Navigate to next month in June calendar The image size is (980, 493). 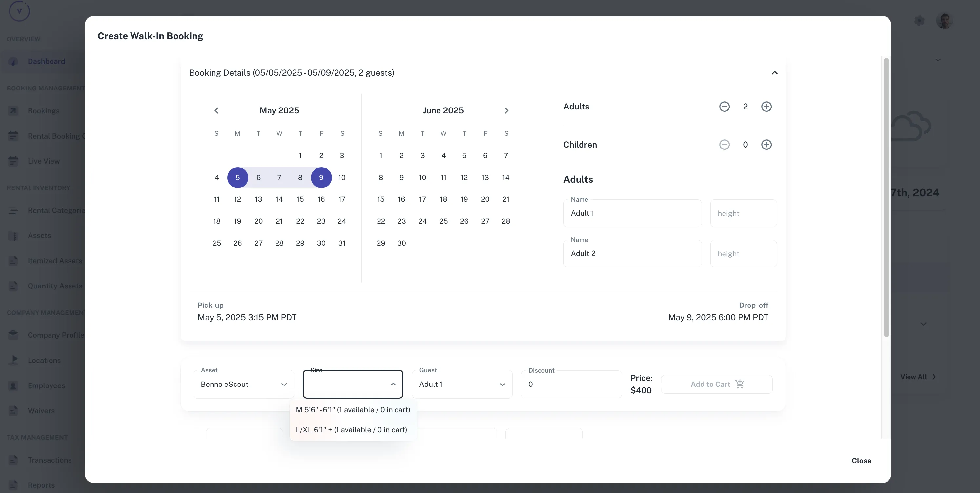(506, 110)
